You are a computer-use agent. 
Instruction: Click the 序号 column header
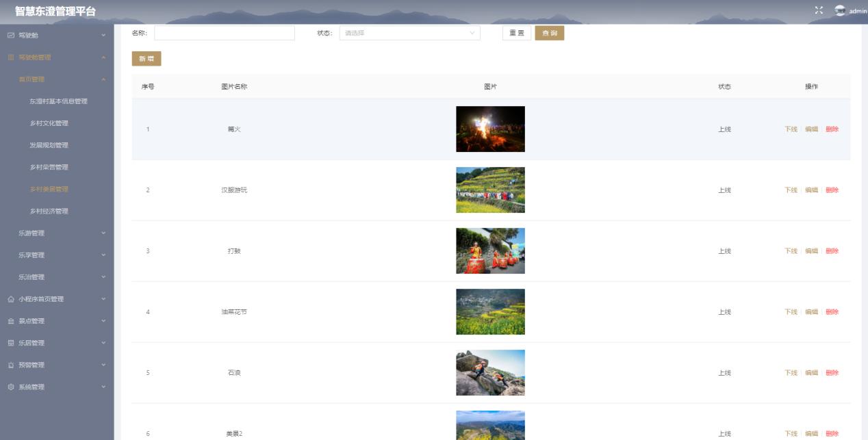(x=148, y=87)
